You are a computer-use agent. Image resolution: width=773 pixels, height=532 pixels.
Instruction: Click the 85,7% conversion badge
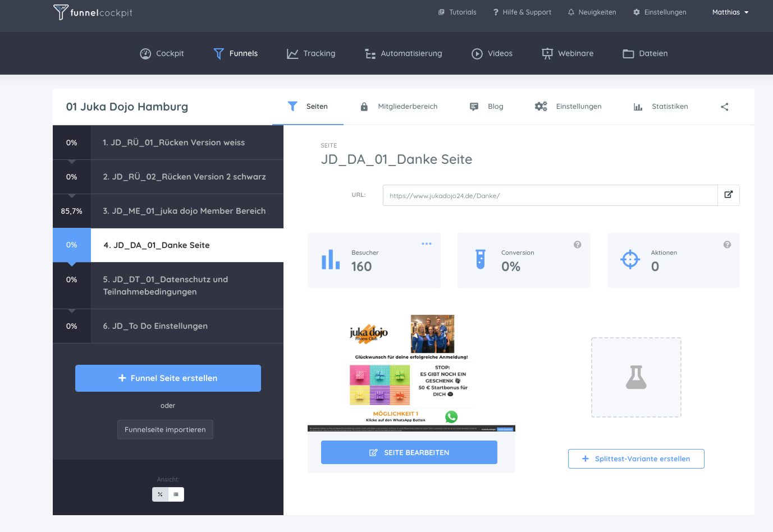[x=72, y=211]
